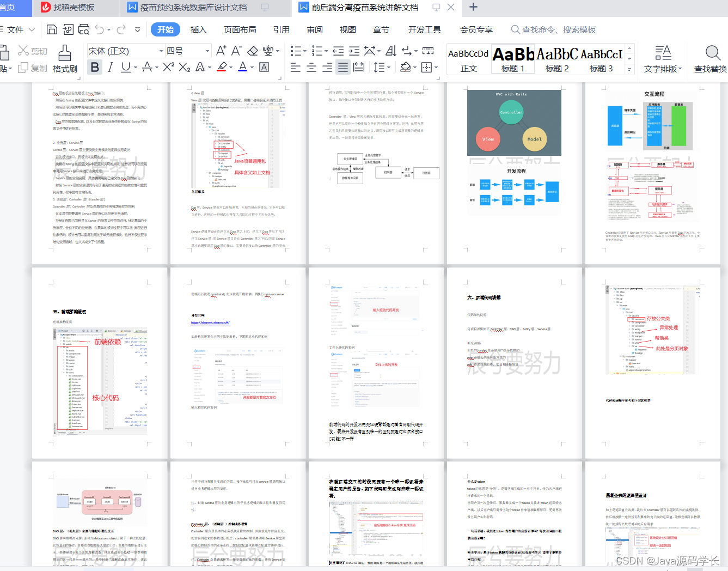Select the page thumbnail showing MVC with Rails diagram
The height and width of the screenshot is (571, 728).
click(x=514, y=173)
